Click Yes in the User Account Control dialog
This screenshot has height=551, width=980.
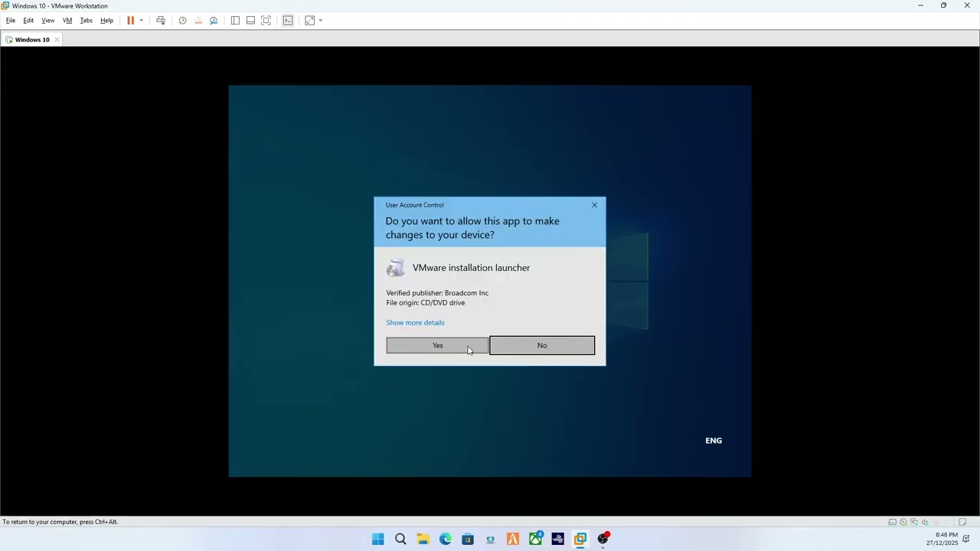point(437,345)
